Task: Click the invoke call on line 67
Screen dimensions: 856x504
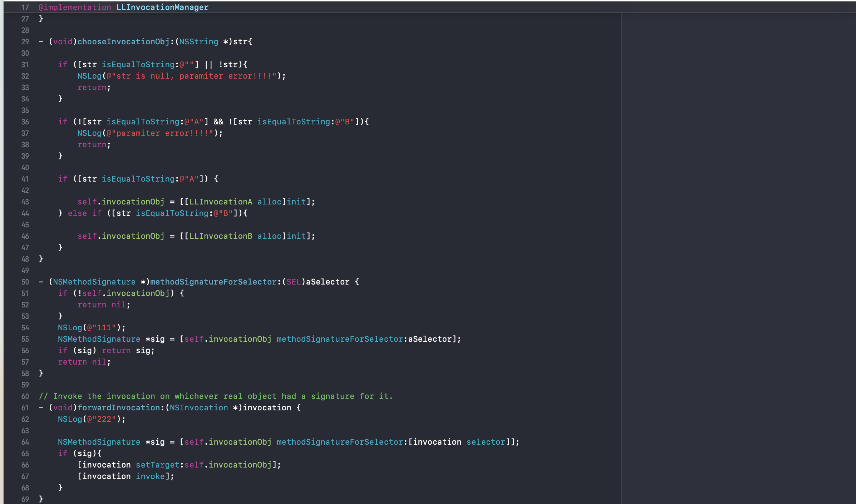Action: click(x=150, y=476)
